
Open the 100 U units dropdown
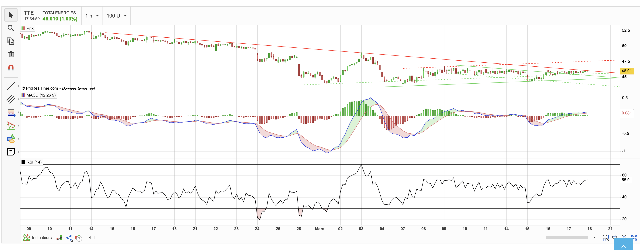point(117,16)
